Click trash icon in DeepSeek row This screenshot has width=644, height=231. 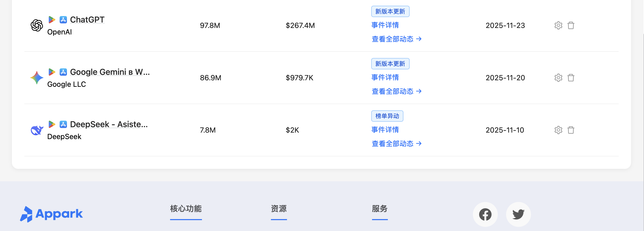tap(571, 130)
